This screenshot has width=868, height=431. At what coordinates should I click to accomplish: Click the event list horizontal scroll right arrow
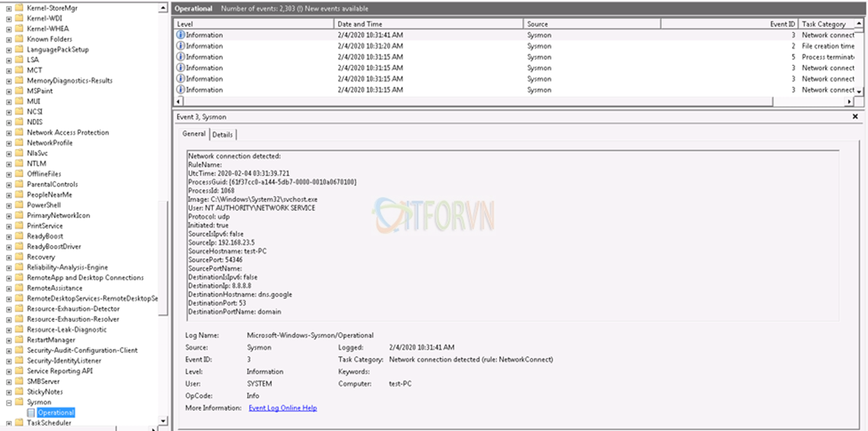[849, 102]
